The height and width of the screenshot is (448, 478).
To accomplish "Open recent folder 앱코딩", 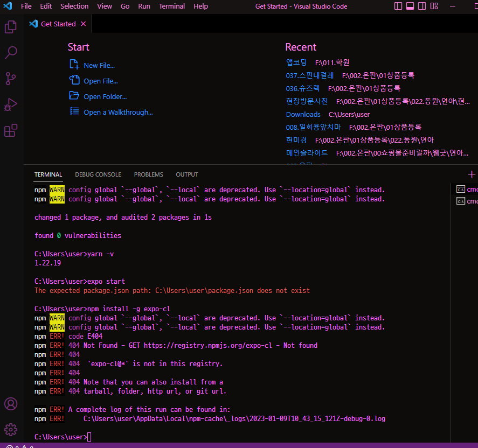I will [296, 62].
